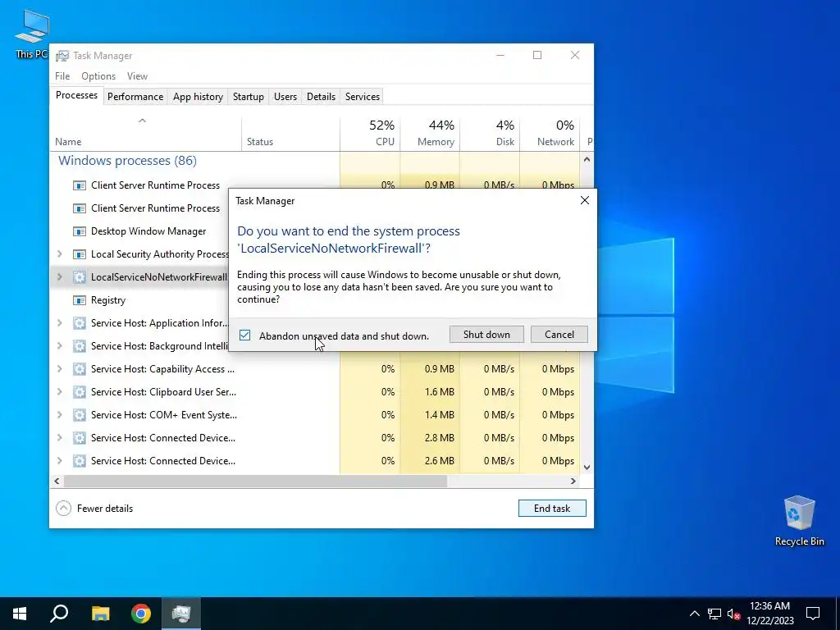Image resolution: width=840 pixels, height=630 pixels.
Task: Click the horizontal scrollbar left arrow
Action: point(57,481)
